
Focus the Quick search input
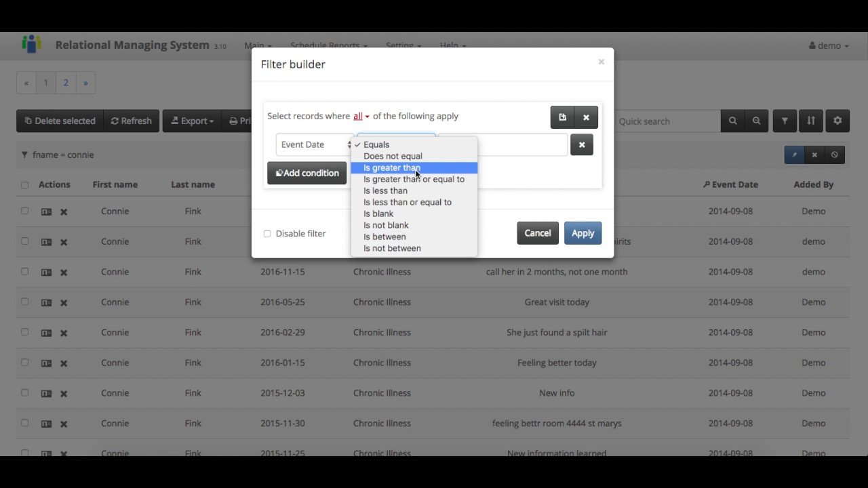coord(667,121)
